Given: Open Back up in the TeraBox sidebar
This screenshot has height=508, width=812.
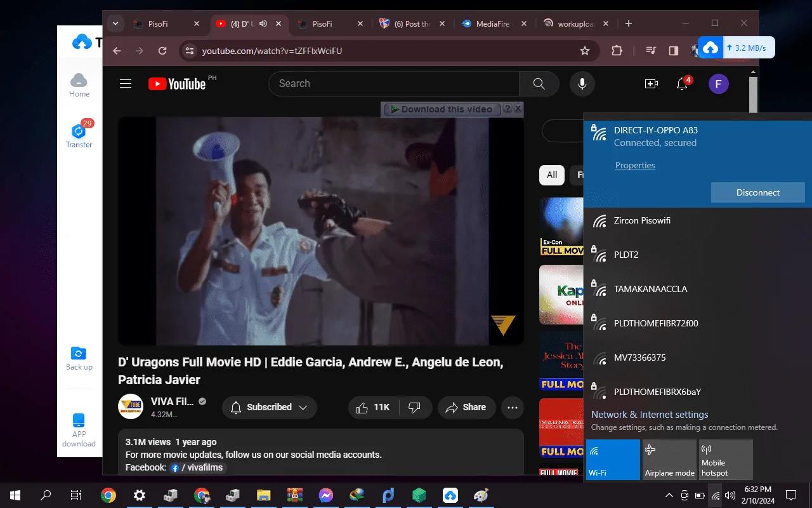Looking at the screenshot, I should point(79,359).
